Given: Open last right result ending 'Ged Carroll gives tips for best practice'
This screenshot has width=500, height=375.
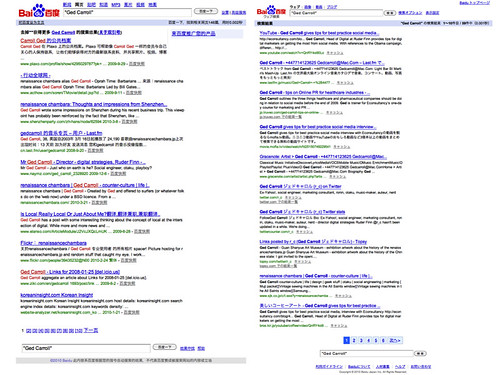Looking at the screenshot, I should [320, 306].
